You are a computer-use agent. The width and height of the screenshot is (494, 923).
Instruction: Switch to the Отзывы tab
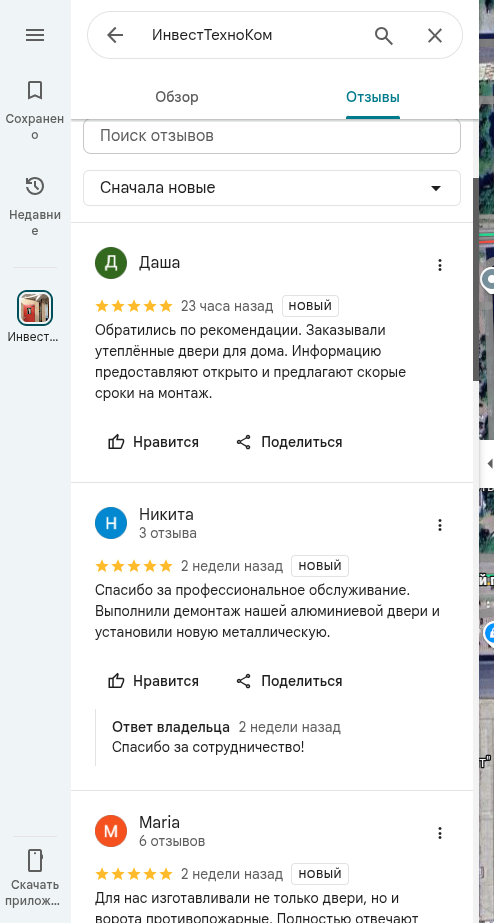coord(373,97)
